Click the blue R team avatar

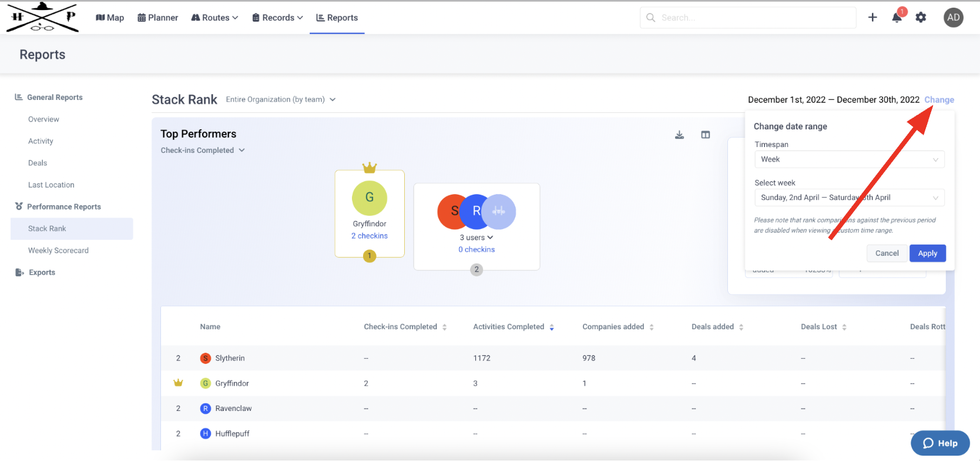pyautogui.click(x=474, y=212)
